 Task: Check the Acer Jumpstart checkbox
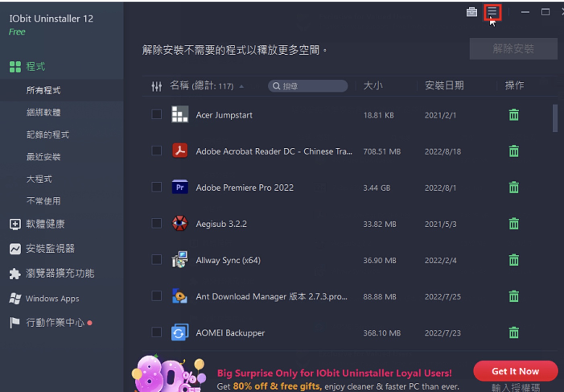tap(156, 114)
